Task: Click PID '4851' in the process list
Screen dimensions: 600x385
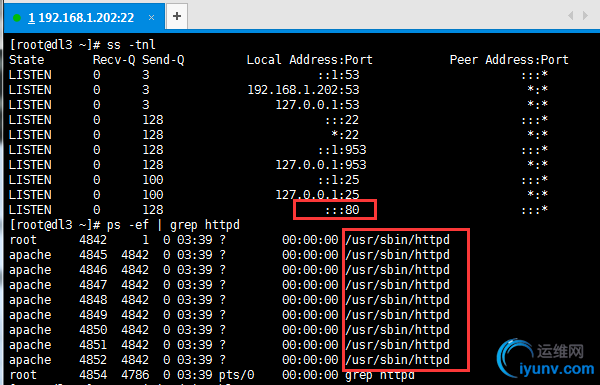Action: point(93,345)
